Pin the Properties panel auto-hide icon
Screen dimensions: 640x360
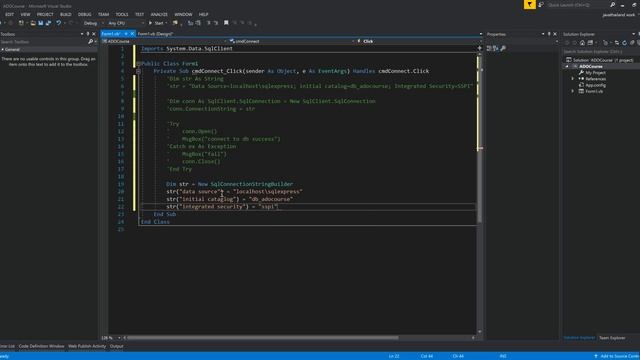[549, 34]
